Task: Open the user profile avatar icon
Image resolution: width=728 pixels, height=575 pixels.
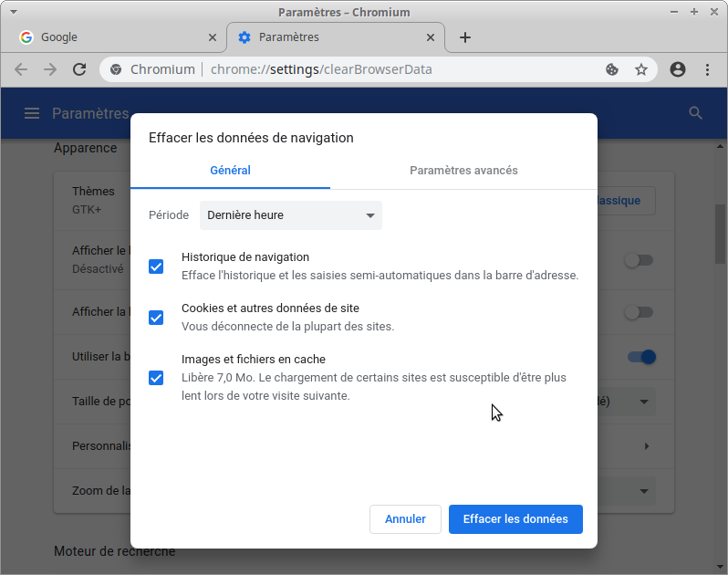Action: pos(678,69)
